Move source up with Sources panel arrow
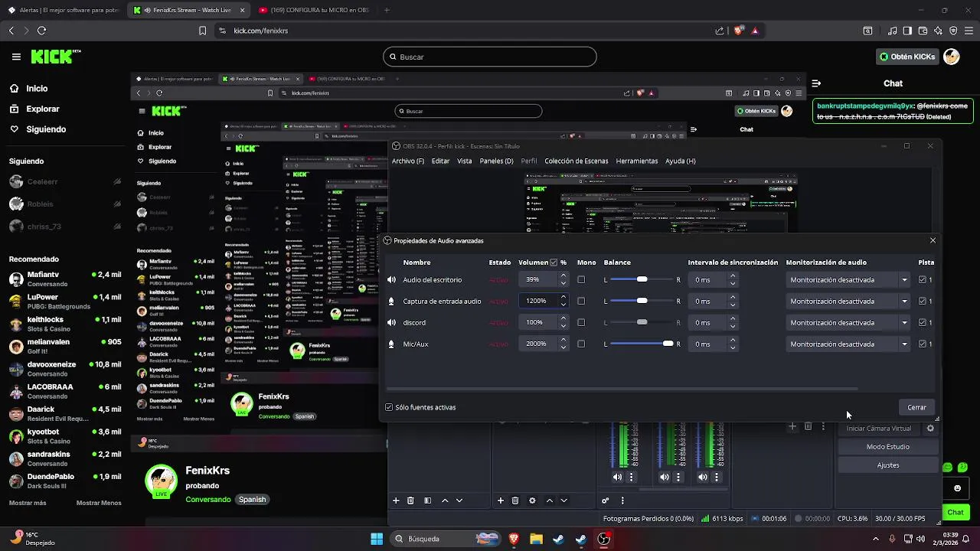This screenshot has width=980, height=551. click(549, 500)
